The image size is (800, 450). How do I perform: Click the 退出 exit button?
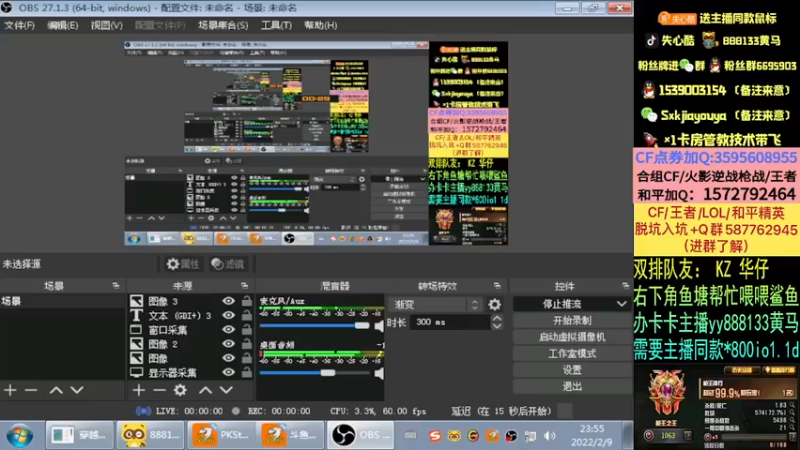click(x=572, y=386)
